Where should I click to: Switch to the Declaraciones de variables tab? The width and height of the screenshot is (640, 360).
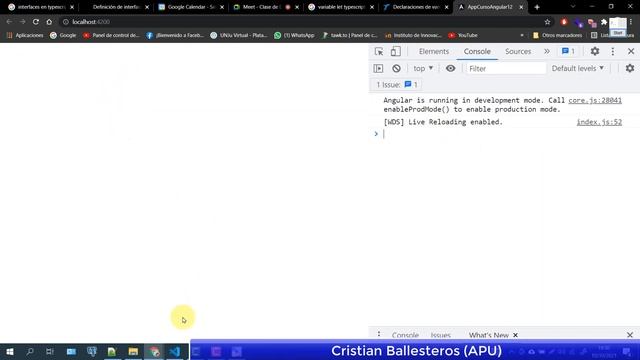point(416,7)
